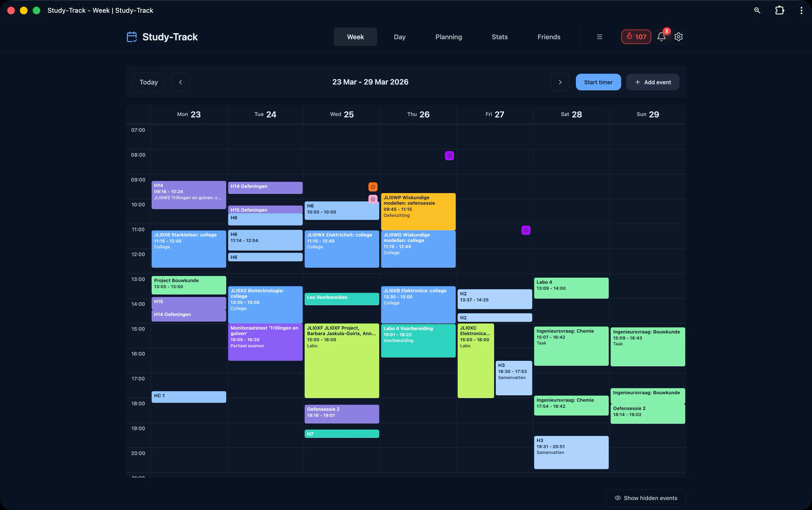Open the Labo 4 Voorbereiding event
Image resolution: width=812 pixels, height=510 pixels.
418,341
